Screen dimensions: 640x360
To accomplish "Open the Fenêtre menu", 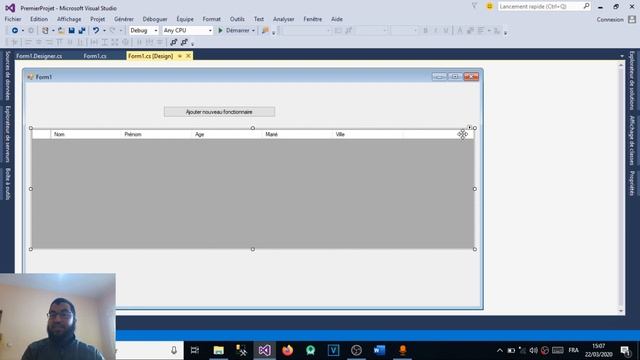I will 313,19.
